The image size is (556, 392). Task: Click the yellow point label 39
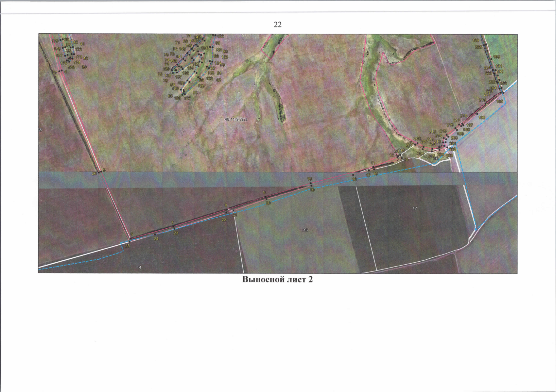pyautogui.click(x=84, y=67)
